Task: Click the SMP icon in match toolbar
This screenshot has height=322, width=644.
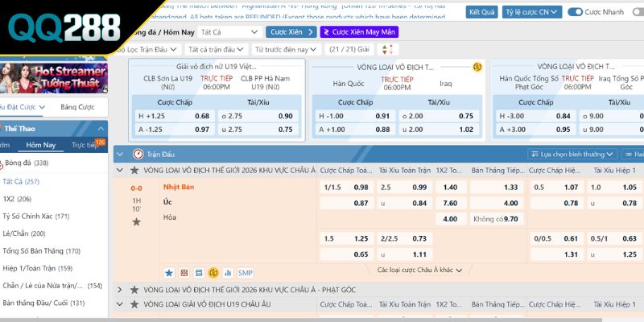Action: pyautogui.click(x=245, y=273)
